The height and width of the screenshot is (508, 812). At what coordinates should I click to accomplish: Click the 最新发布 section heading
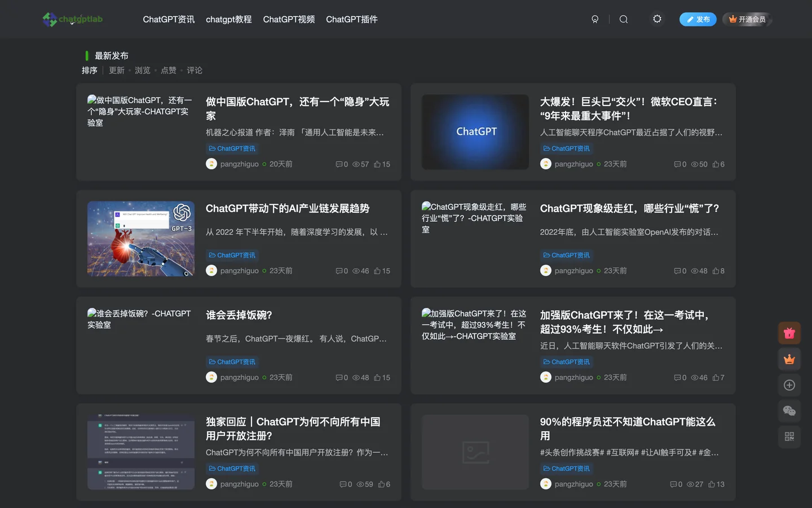pyautogui.click(x=112, y=55)
